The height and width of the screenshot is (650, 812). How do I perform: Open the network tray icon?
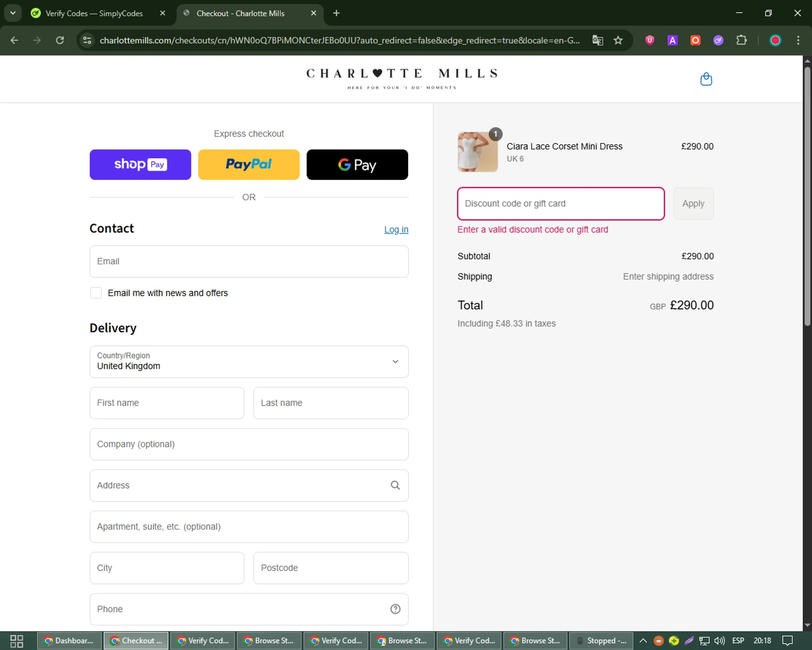tap(704, 641)
